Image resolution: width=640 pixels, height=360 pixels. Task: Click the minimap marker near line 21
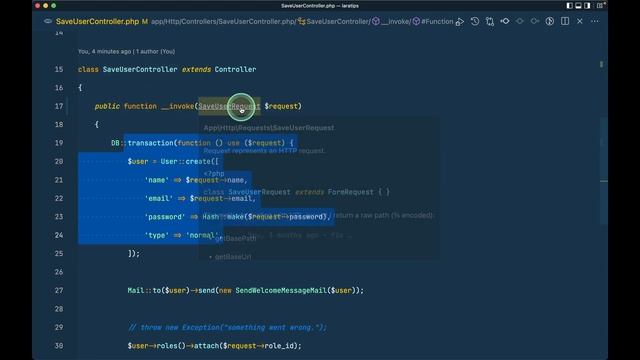[604, 181]
